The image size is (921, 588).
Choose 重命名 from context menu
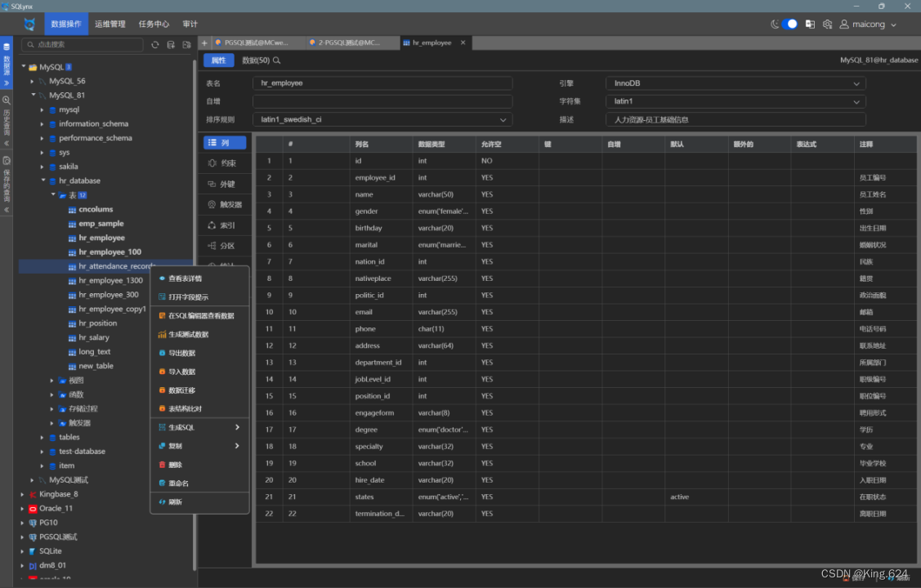(199, 483)
